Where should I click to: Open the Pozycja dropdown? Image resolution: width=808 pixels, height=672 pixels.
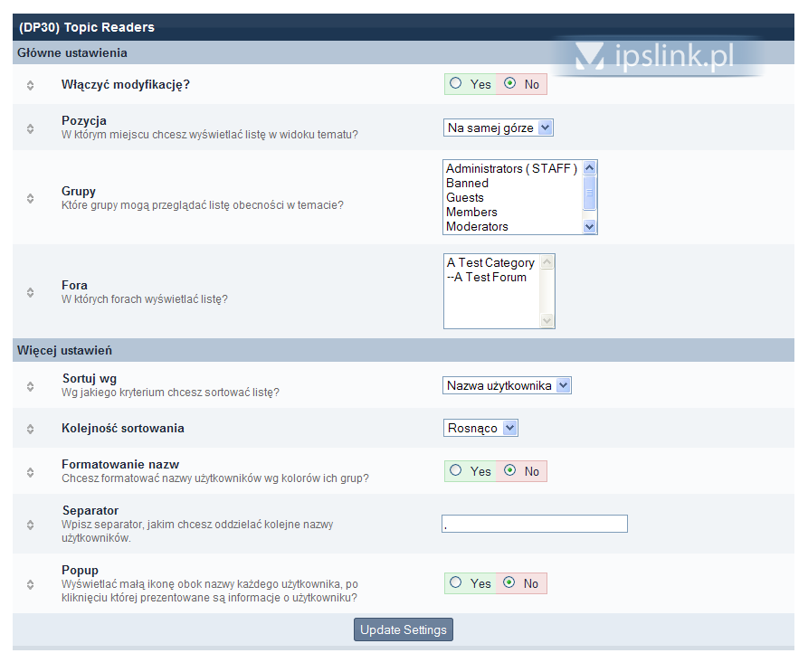498,128
